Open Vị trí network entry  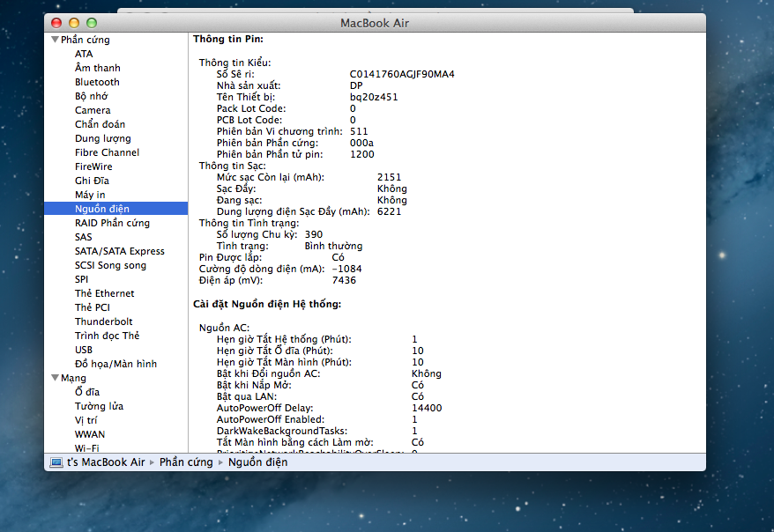pyautogui.click(x=86, y=420)
